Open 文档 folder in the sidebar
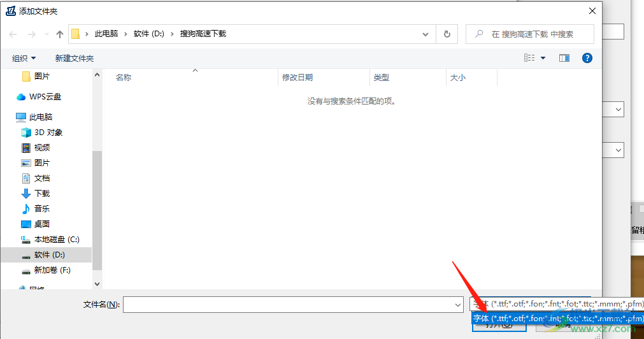The height and width of the screenshot is (339, 644). [42, 178]
